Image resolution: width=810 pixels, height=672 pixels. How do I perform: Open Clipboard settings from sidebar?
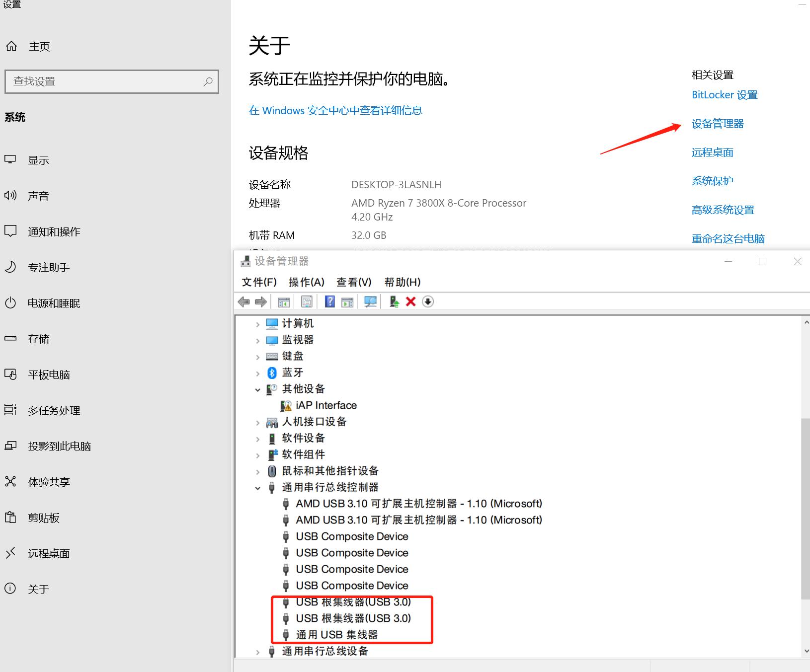pyautogui.click(x=44, y=518)
